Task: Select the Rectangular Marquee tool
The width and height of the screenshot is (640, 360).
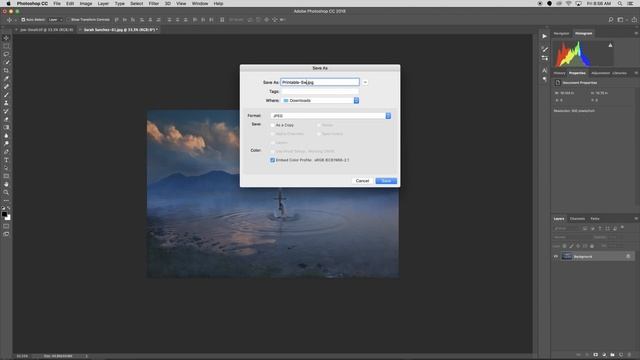Action: (x=6, y=46)
